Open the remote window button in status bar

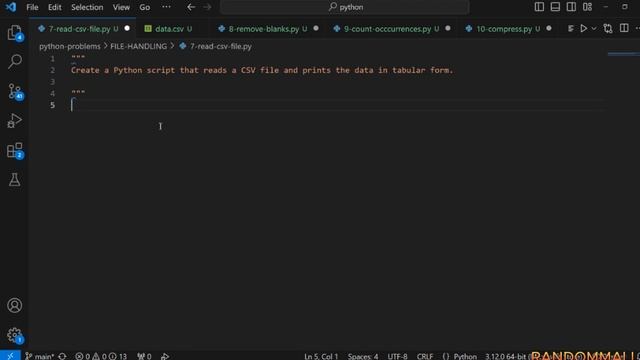(10, 356)
